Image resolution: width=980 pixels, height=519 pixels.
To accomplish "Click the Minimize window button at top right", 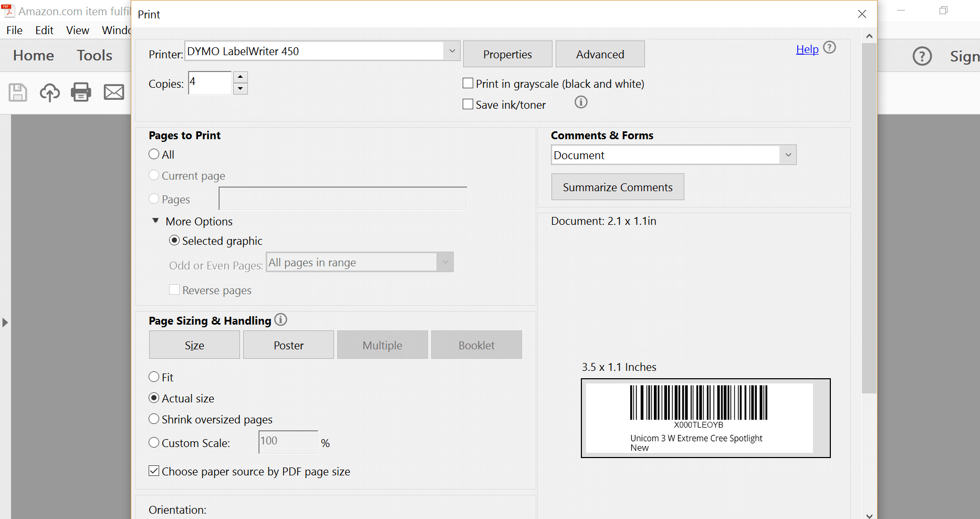I will (x=901, y=11).
